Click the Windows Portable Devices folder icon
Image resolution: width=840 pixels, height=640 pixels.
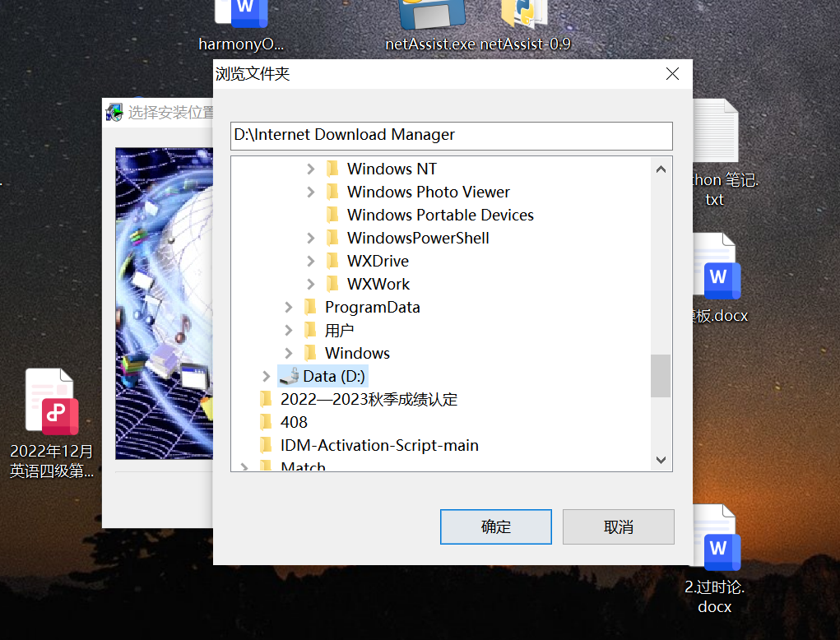pyautogui.click(x=332, y=216)
